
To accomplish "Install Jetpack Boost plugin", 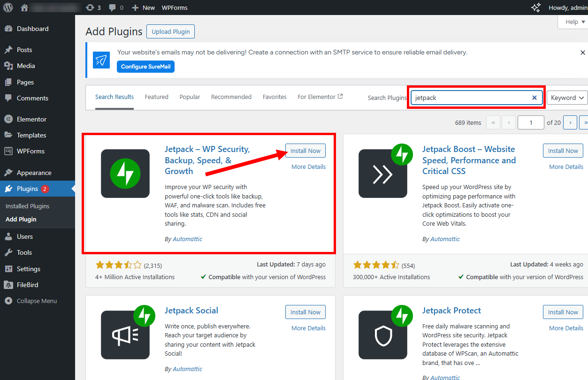I will pyautogui.click(x=563, y=151).
